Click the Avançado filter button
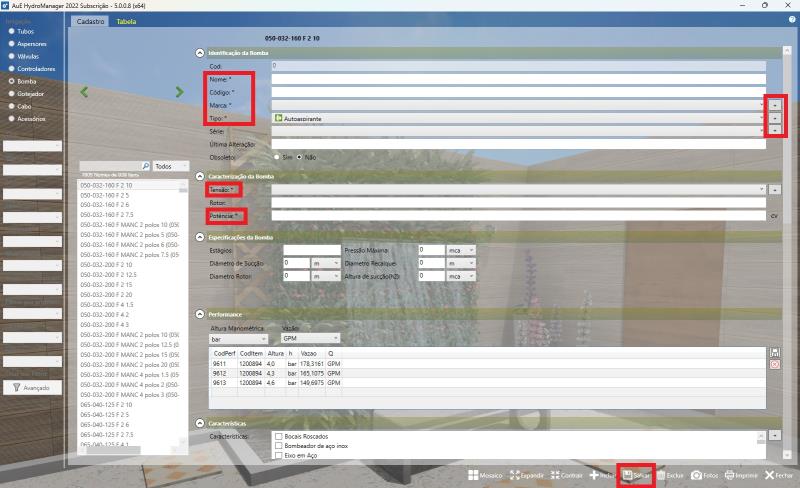Viewport: 800px width, 488px height. pyautogui.click(x=31, y=387)
